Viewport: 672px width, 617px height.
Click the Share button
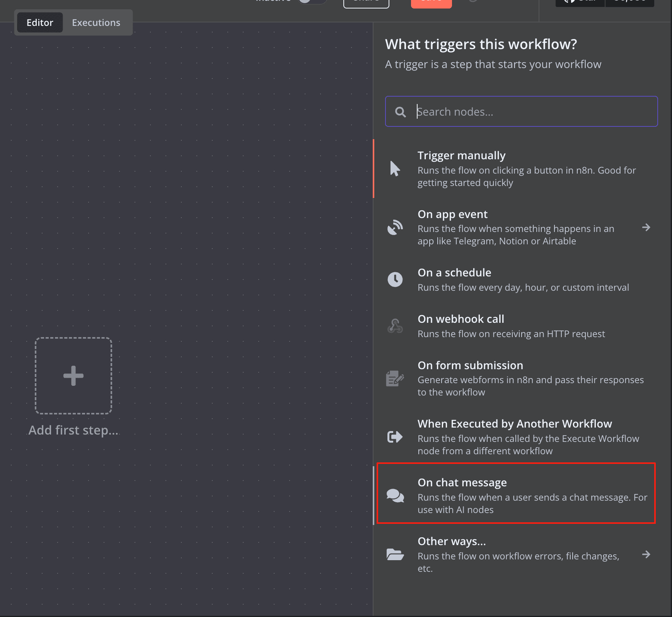click(x=366, y=2)
